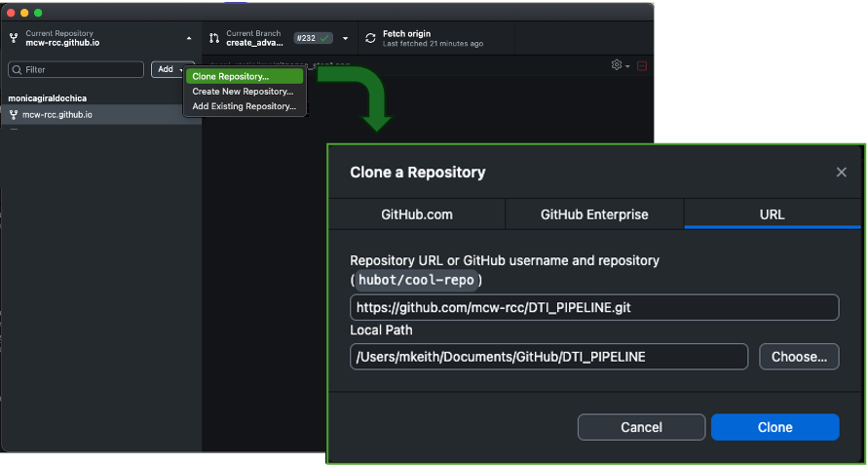The width and height of the screenshot is (868, 465).
Task: Expand the Current Repository dropdown arrow
Action: (188, 38)
